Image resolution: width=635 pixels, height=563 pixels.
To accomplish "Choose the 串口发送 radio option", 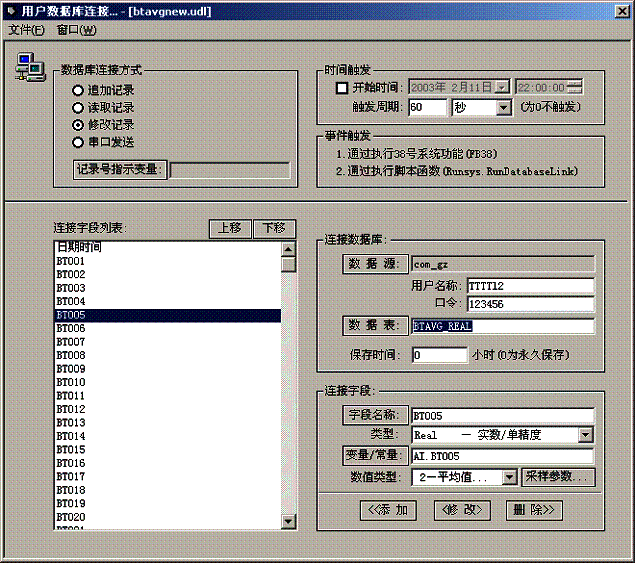I will click(78, 142).
